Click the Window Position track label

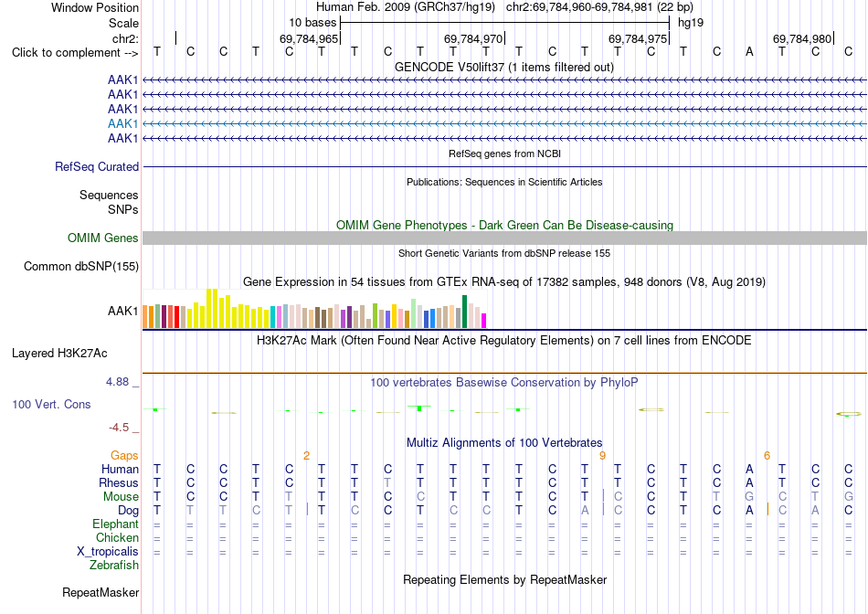point(95,7)
